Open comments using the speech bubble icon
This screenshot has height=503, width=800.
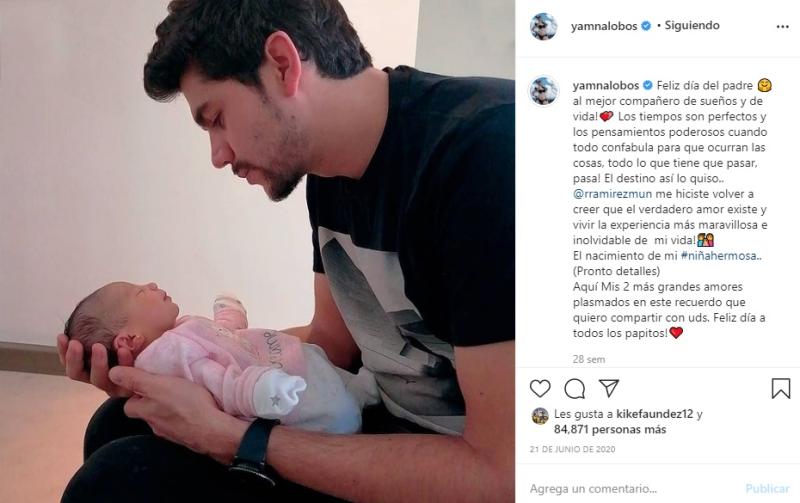point(574,389)
